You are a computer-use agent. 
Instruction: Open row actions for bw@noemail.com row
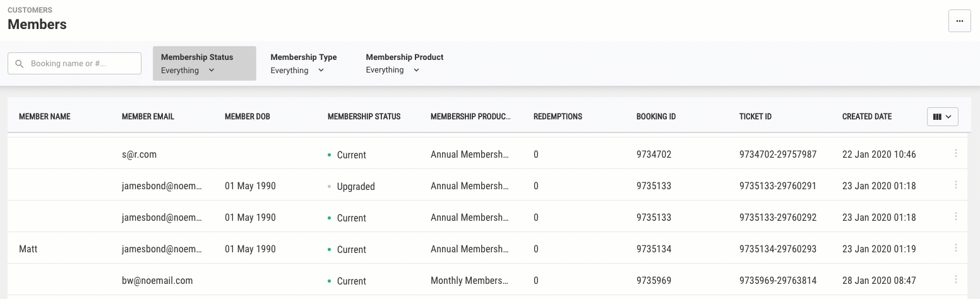point(955,279)
